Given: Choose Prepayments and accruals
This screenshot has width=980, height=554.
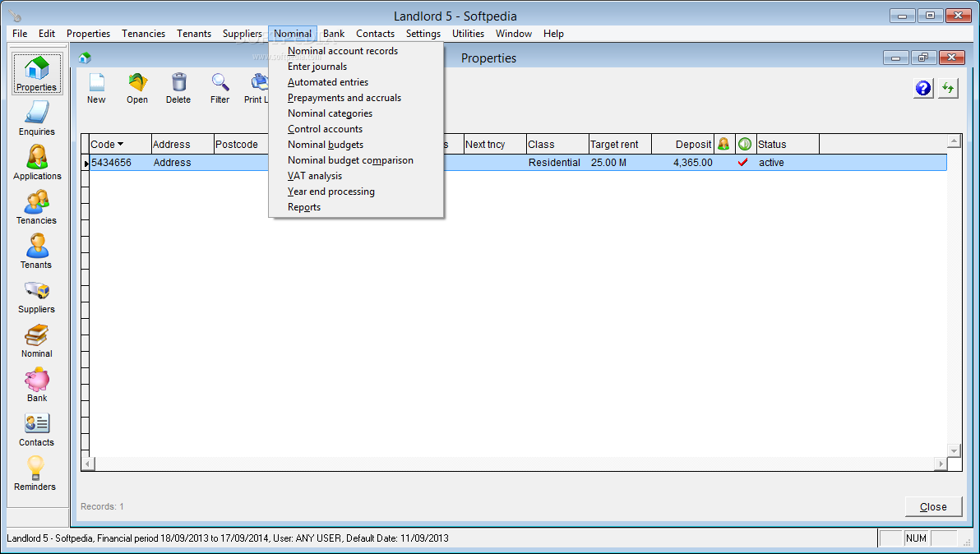Looking at the screenshot, I should click(x=356, y=98).
